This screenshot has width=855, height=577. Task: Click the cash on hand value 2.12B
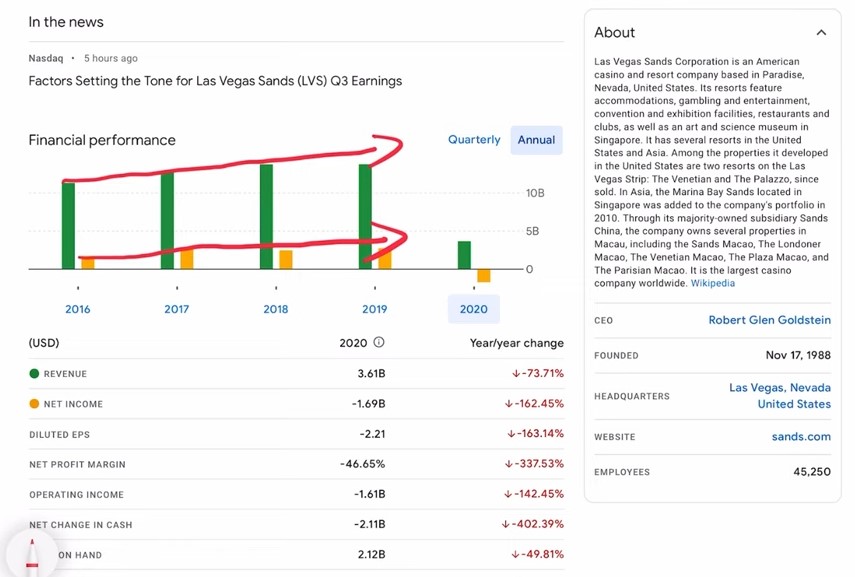point(371,555)
